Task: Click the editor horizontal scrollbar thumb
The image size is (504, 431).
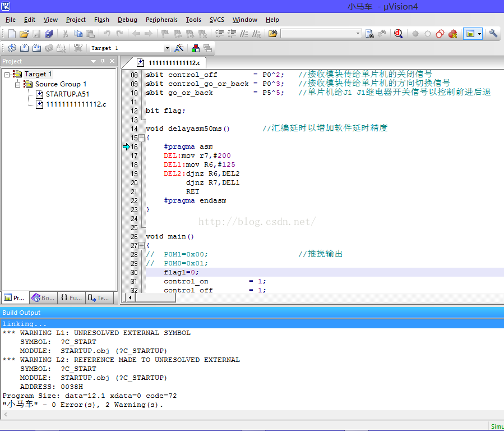Action: [155, 298]
